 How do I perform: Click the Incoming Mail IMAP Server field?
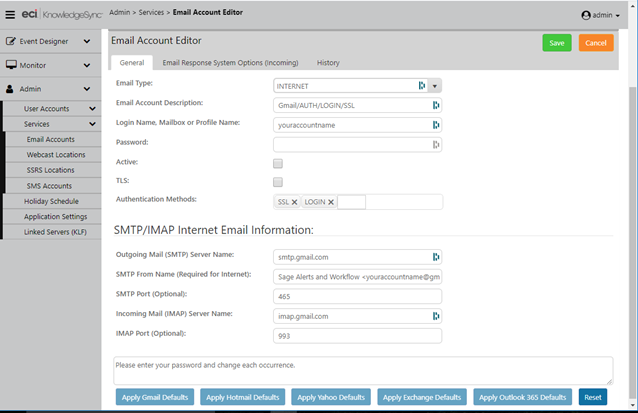coord(357,316)
